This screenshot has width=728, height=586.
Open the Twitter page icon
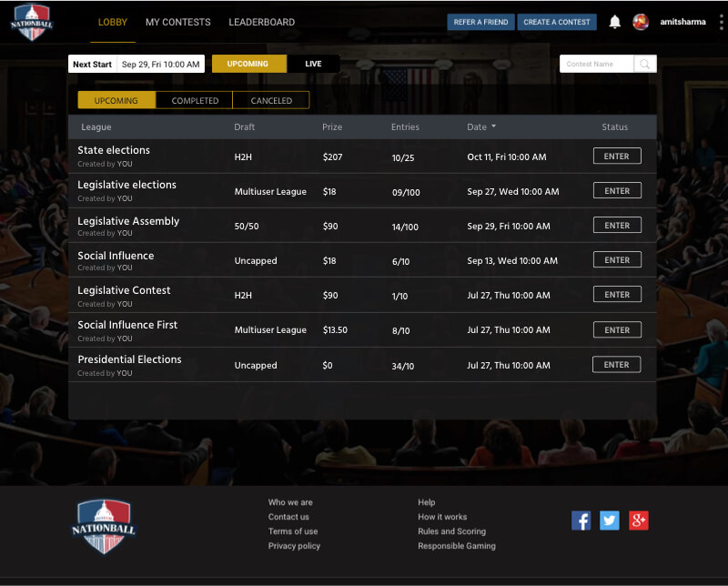(x=610, y=520)
